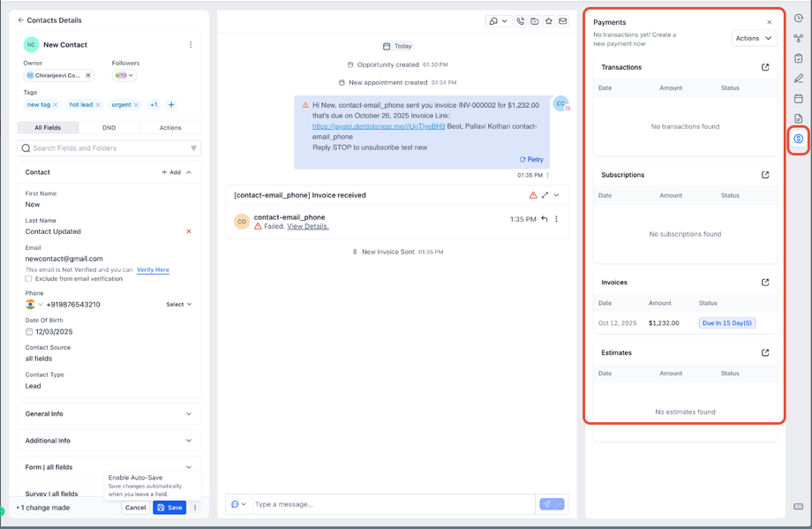
Task: Click the email envelope icon in toolbar
Action: [562, 21]
